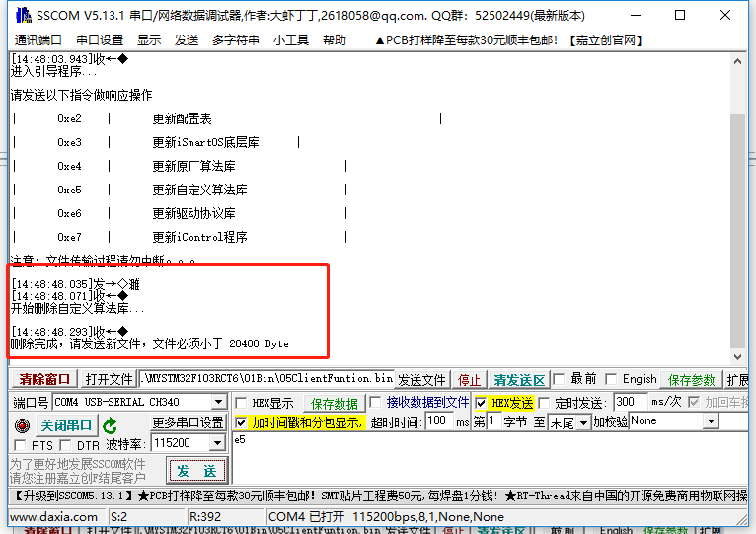Click the send text area containing e5

tap(490, 458)
